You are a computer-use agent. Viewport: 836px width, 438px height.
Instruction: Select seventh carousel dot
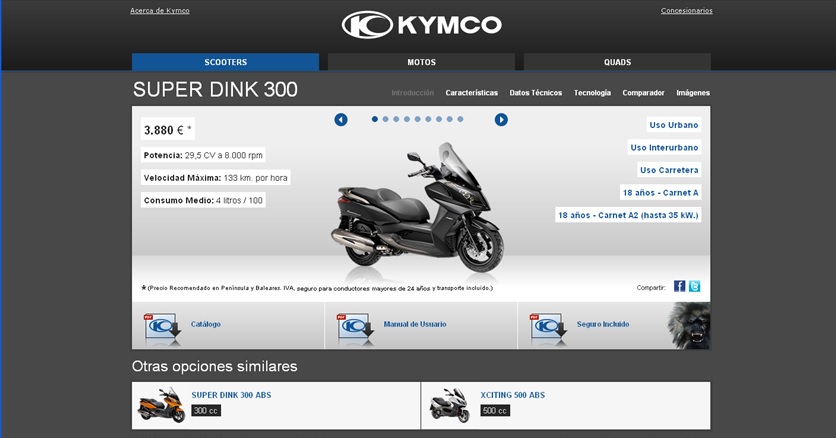439,119
